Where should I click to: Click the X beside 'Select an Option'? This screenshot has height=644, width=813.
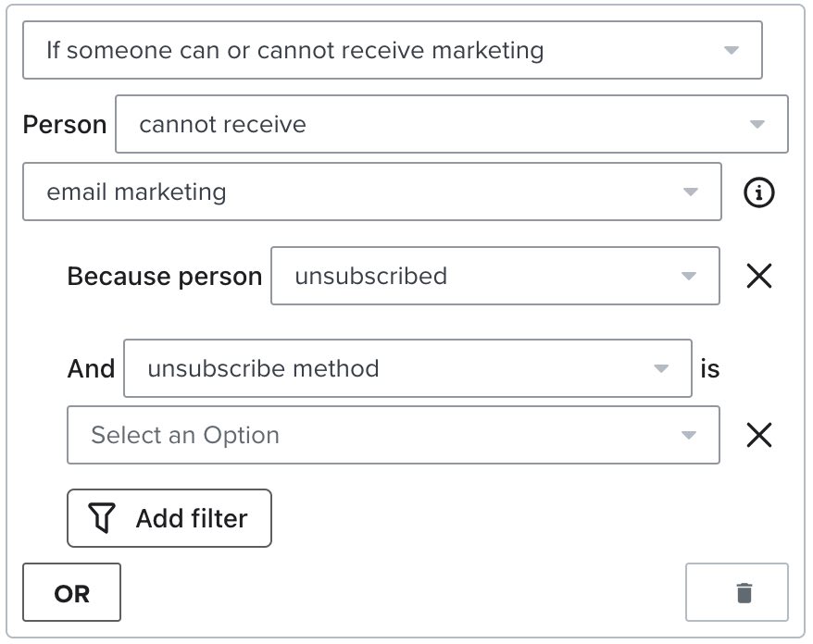(x=759, y=435)
